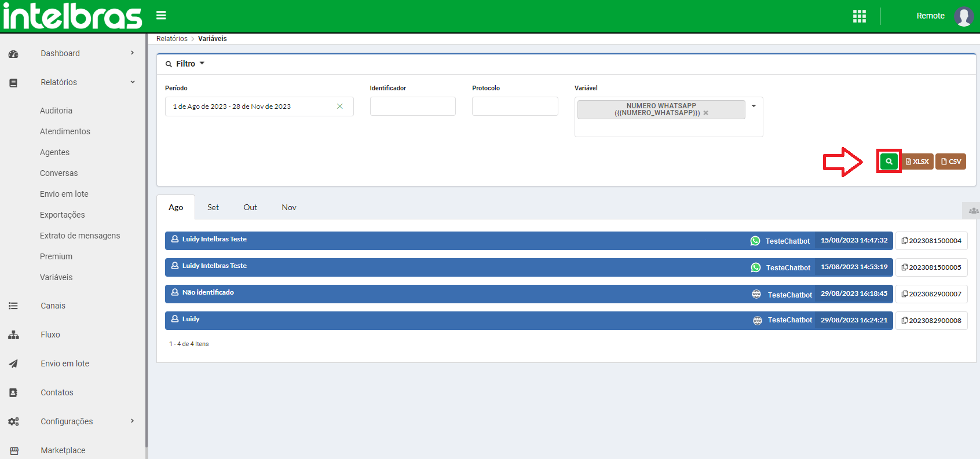Click the Marketplace store icon
The width and height of the screenshot is (980, 459).
14,450
